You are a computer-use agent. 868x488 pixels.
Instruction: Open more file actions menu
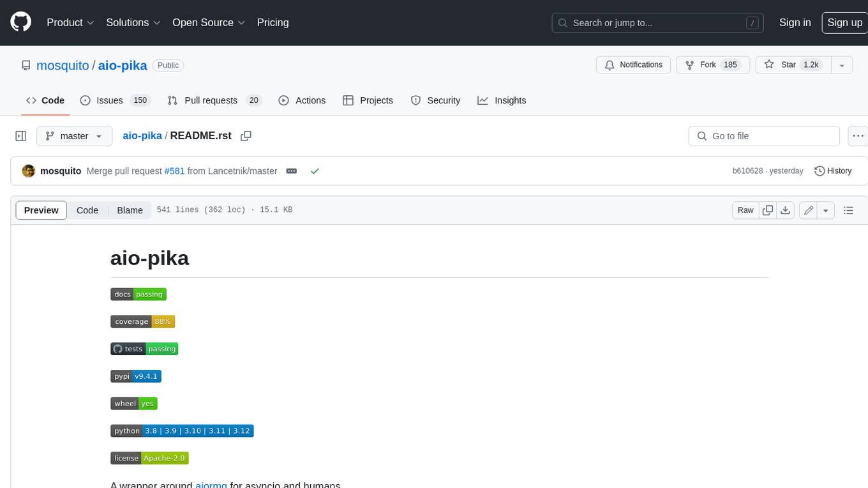[x=858, y=136]
